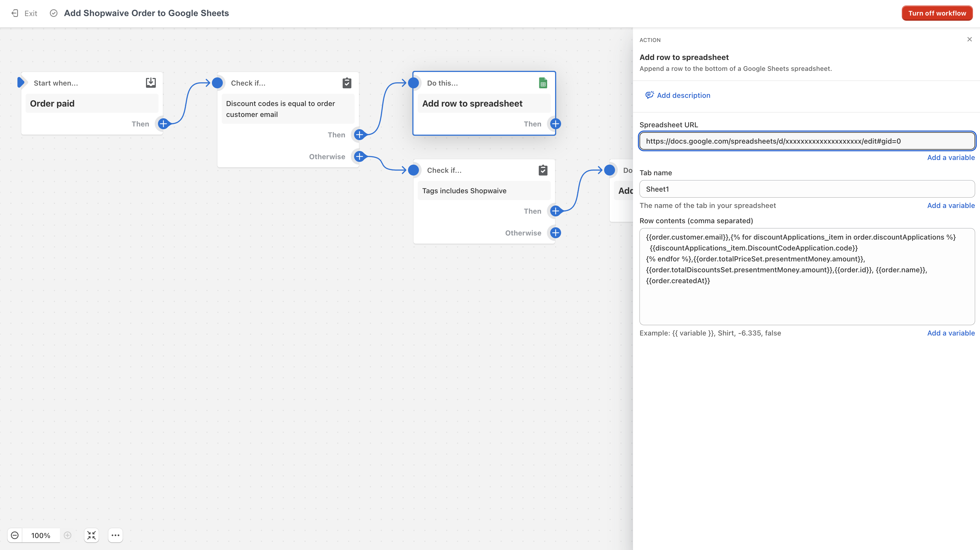Focus the Spreadsheet URL input field

pyautogui.click(x=807, y=141)
